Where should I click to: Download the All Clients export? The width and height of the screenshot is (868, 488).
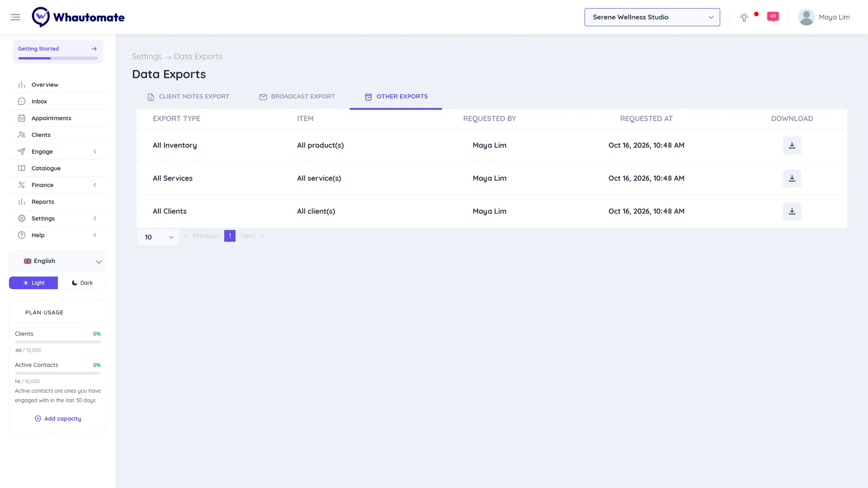(792, 211)
